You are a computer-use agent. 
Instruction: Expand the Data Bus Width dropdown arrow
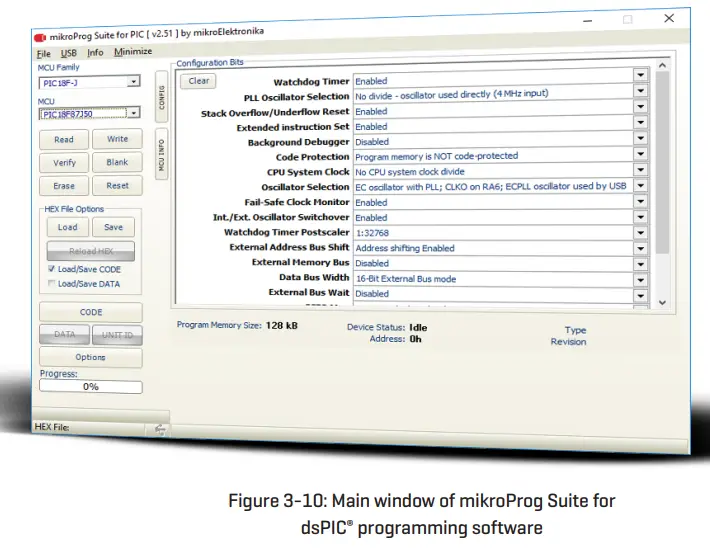641,280
